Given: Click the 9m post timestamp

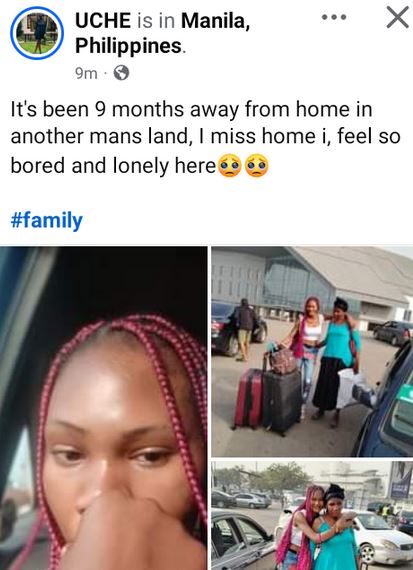Looking at the screenshot, I should click(x=86, y=73).
